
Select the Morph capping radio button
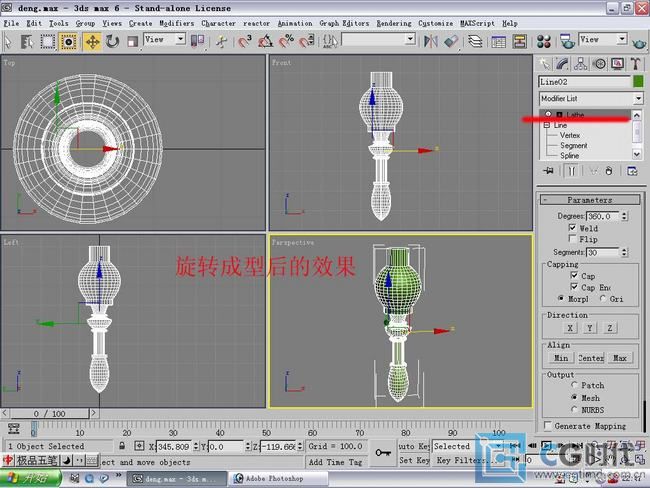(561, 298)
